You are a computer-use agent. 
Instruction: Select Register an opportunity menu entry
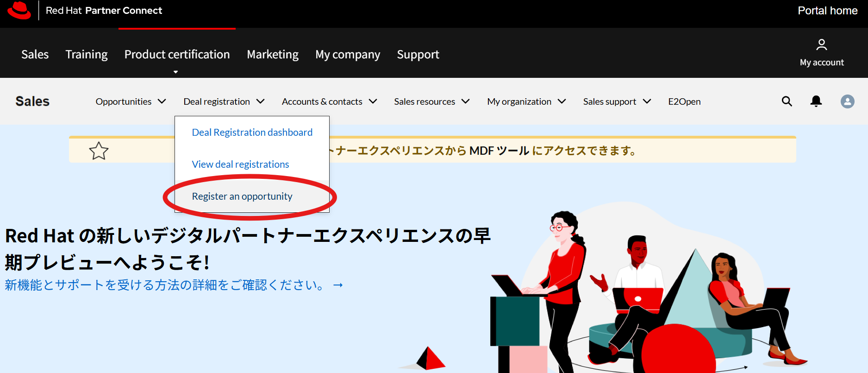click(242, 196)
